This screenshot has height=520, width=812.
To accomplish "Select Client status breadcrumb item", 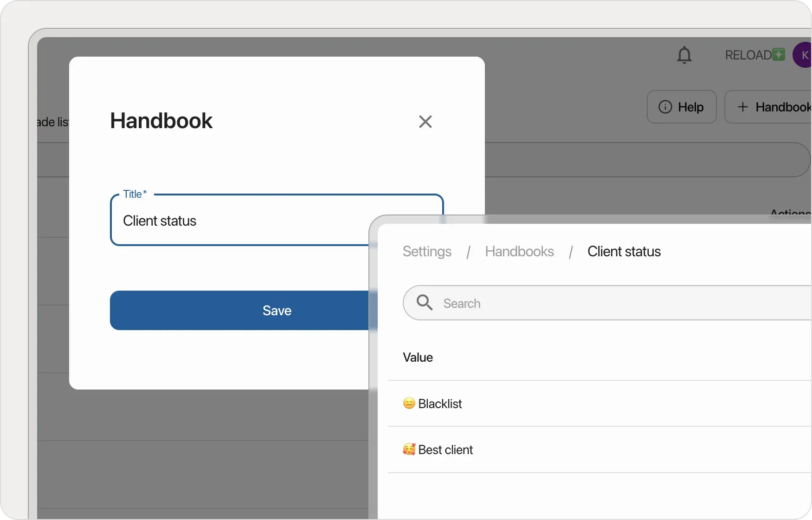I will (624, 251).
